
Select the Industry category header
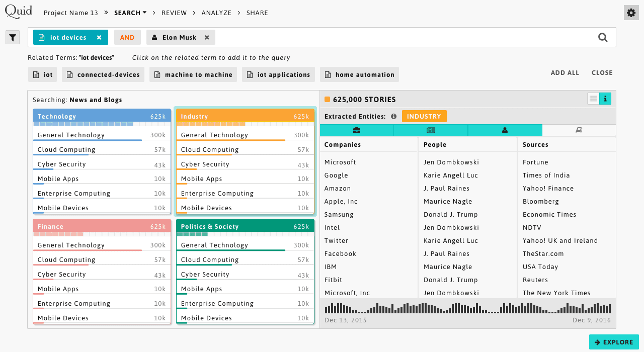pos(245,116)
